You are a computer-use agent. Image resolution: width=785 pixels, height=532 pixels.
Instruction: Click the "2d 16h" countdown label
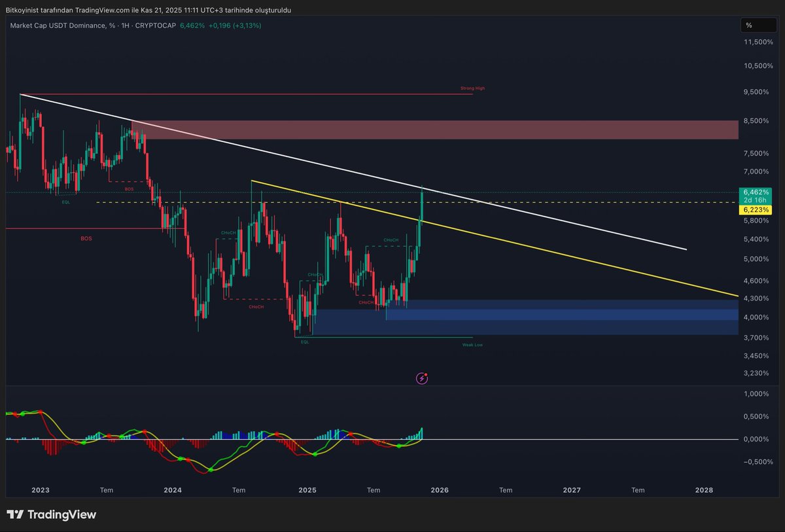(x=757, y=200)
